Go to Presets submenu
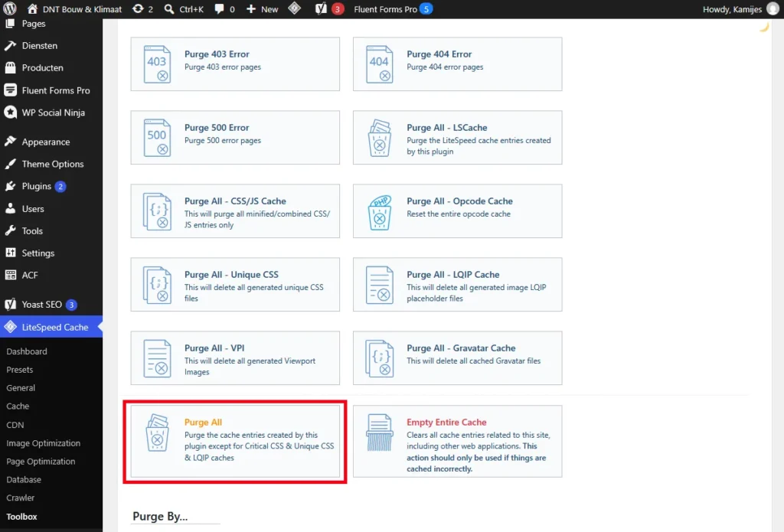This screenshot has height=532, width=784. (x=19, y=370)
